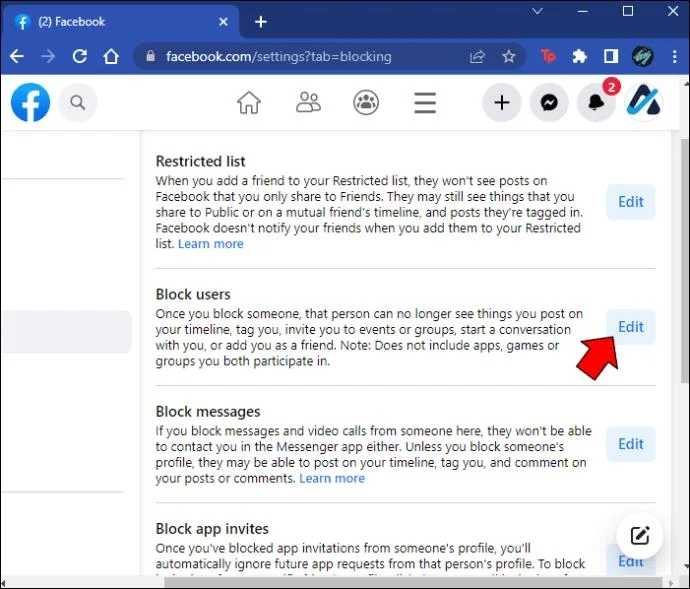Open the Groups icon in top navigation

pos(366,103)
